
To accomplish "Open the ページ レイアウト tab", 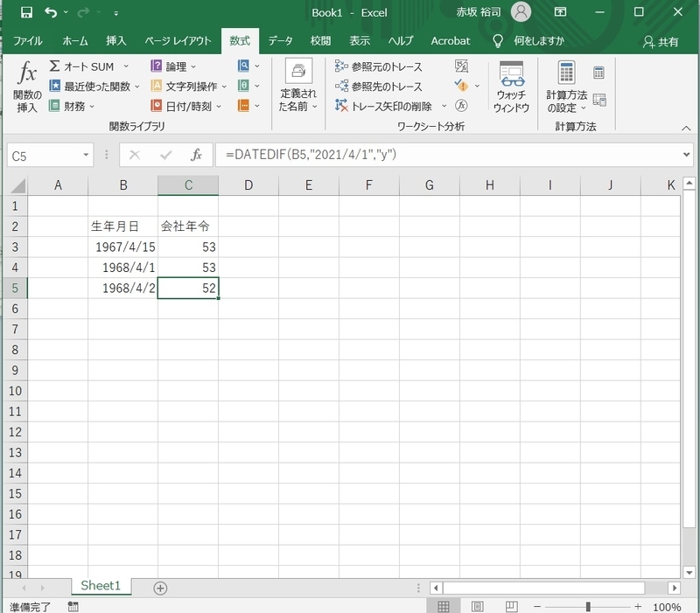I will (178, 41).
